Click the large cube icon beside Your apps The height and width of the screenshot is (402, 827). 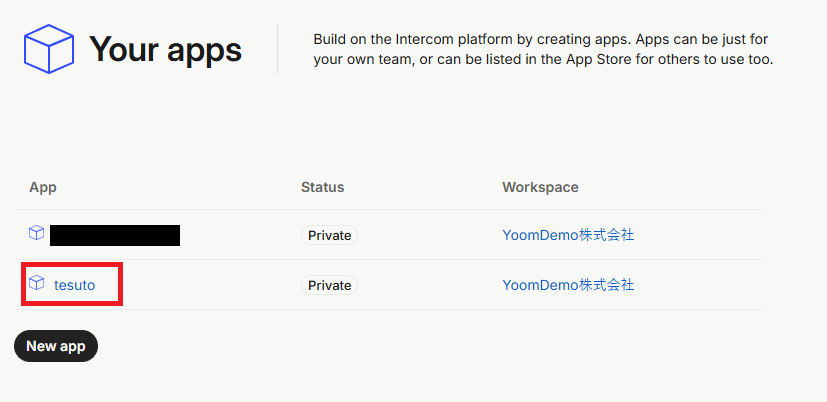click(49, 49)
